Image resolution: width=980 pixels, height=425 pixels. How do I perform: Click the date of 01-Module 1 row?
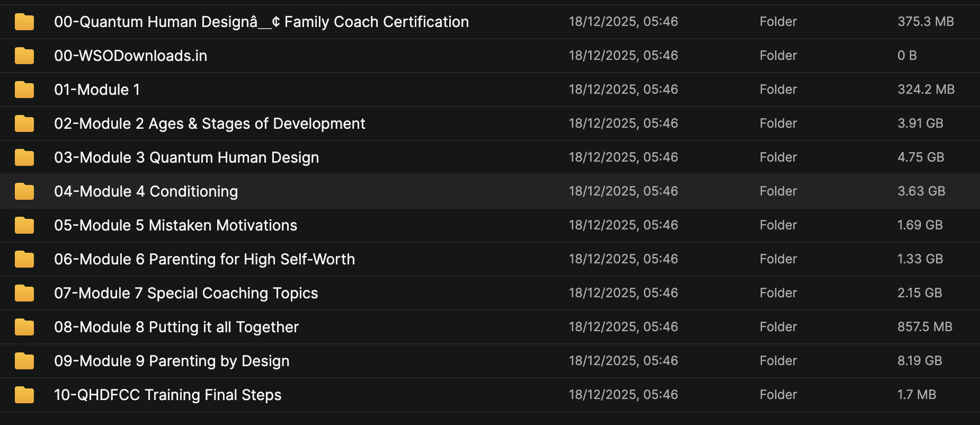[623, 90]
